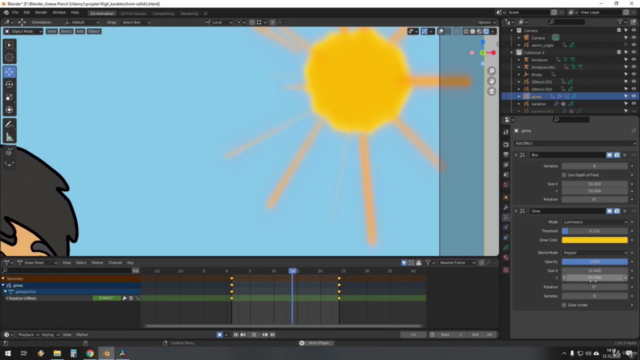Screen dimensions: 640x360
Task: Activate the Rotate tool in the viewport toolbar
Action: click(9, 84)
